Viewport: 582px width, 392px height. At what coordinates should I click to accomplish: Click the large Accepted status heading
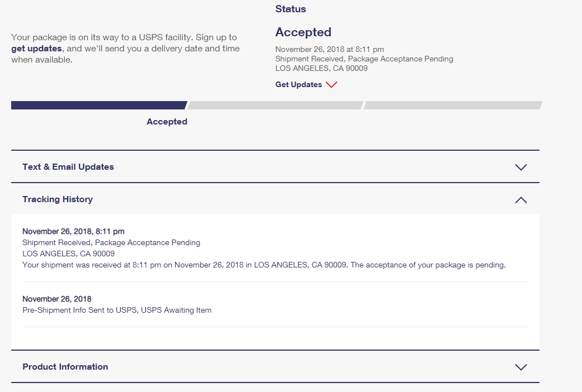304,32
